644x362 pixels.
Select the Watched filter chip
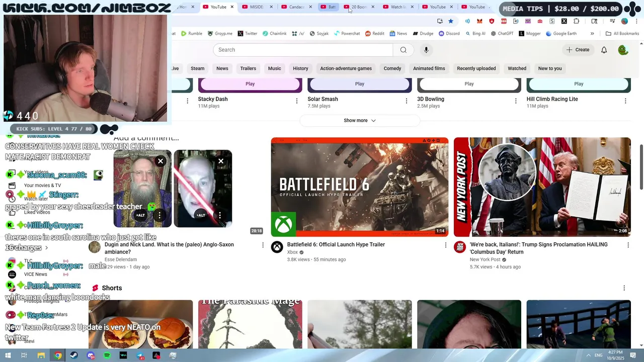517,68
